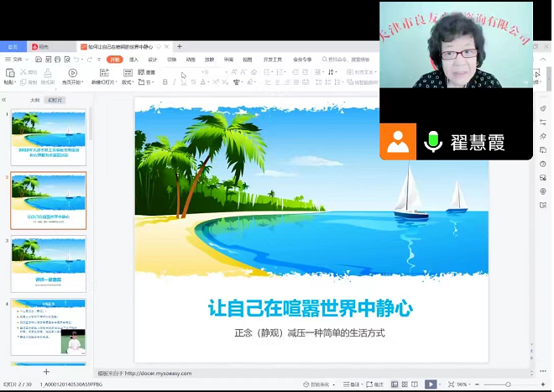This screenshot has height=392, width=554.
Task: Click the green microphone icon
Action: point(433,142)
